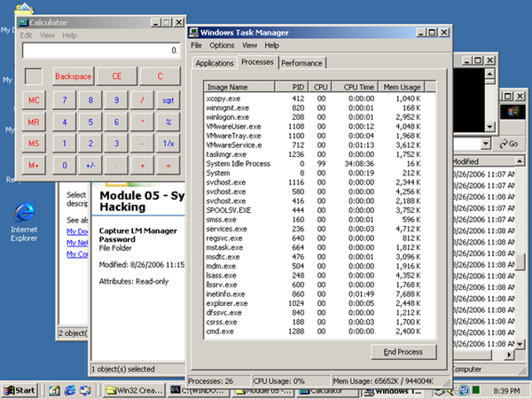Switch to the Performance tab

(301, 64)
